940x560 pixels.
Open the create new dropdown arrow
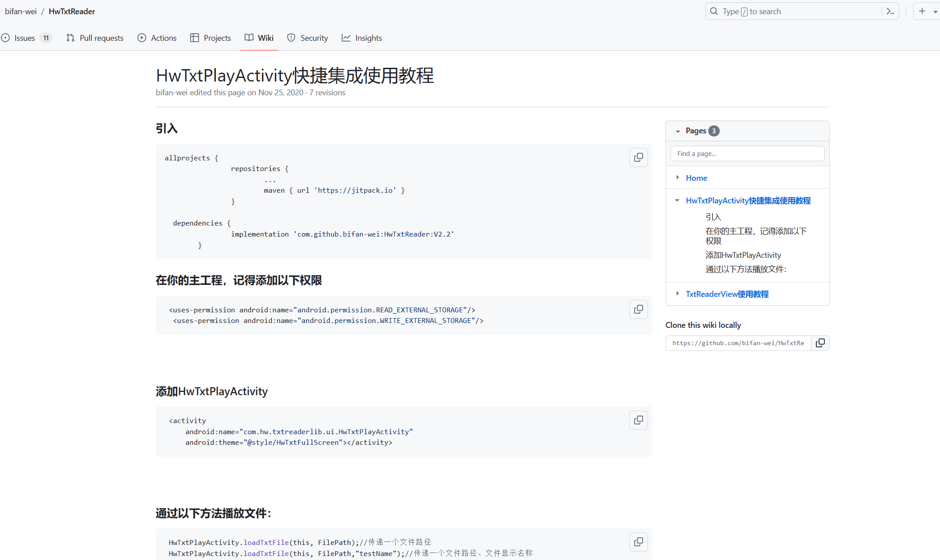click(935, 12)
